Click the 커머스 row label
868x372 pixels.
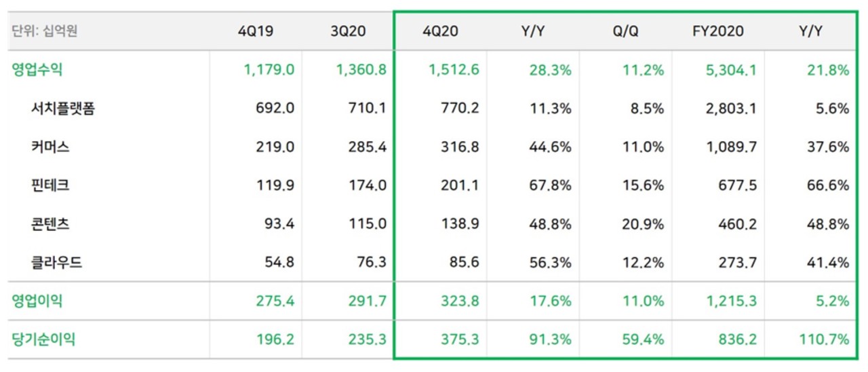pyautogui.click(x=50, y=147)
